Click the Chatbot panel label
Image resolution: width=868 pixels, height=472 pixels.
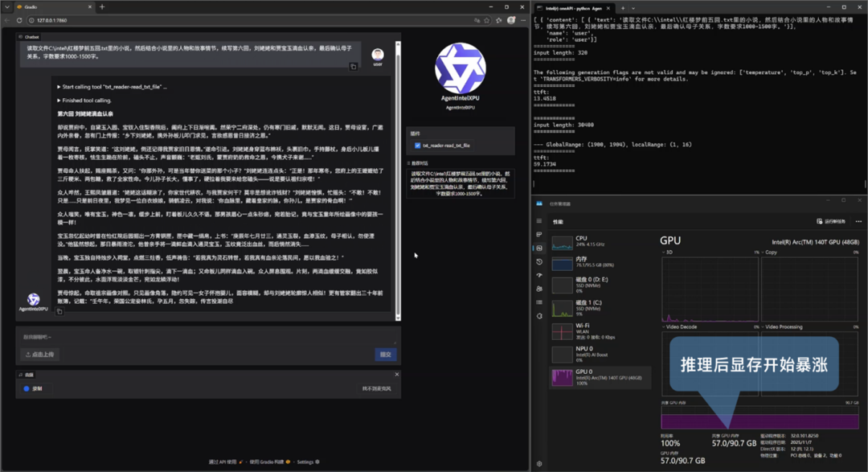tap(30, 37)
